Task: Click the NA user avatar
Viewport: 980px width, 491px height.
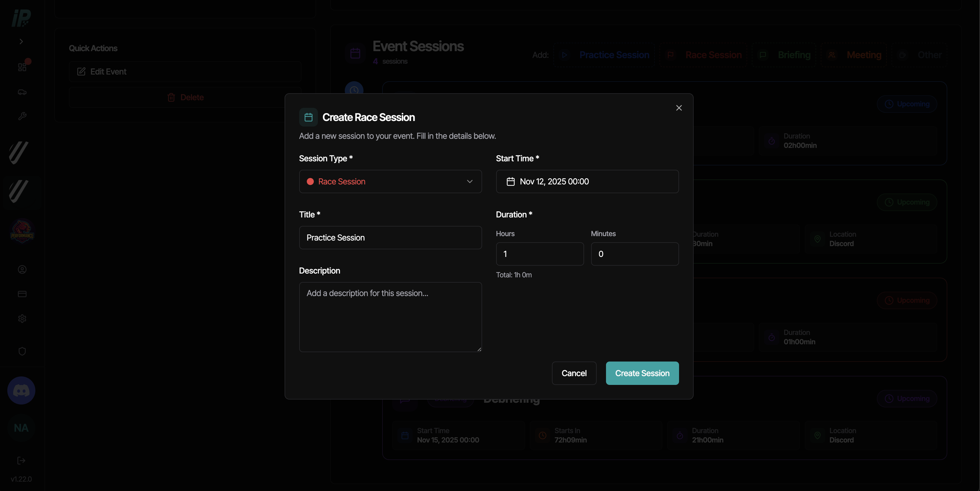Action: (21, 428)
